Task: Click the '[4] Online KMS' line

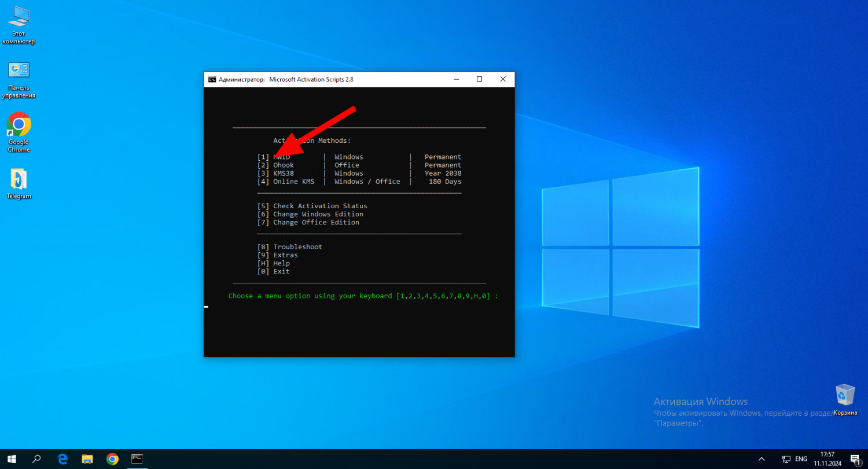Action: point(359,182)
